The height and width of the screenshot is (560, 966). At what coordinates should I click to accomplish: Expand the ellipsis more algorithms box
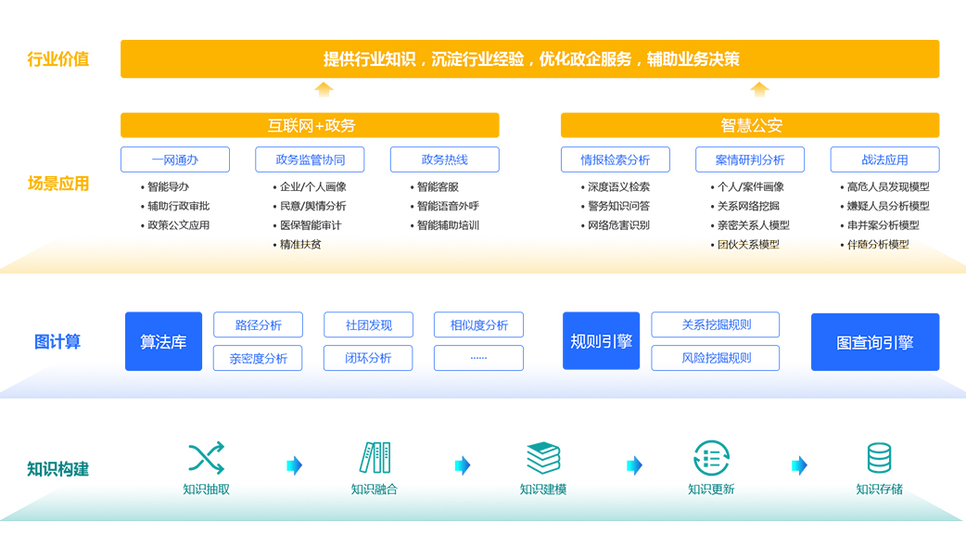click(x=478, y=358)
